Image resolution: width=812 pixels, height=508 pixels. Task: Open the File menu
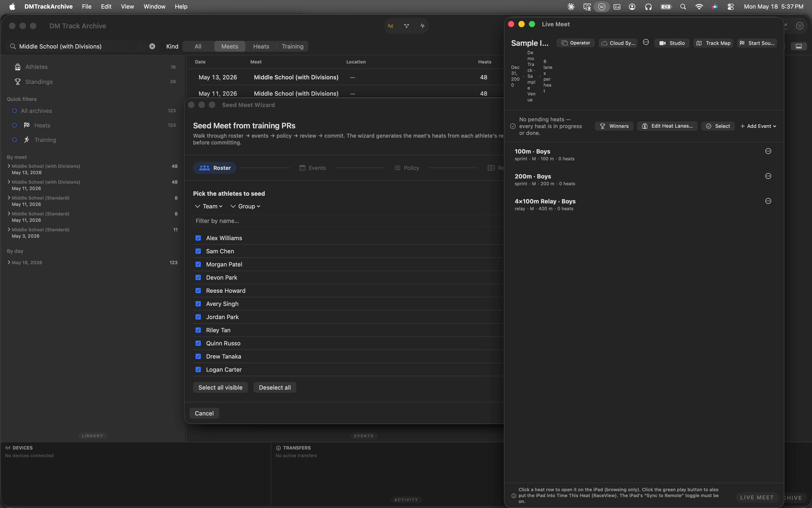pos(87,7)
